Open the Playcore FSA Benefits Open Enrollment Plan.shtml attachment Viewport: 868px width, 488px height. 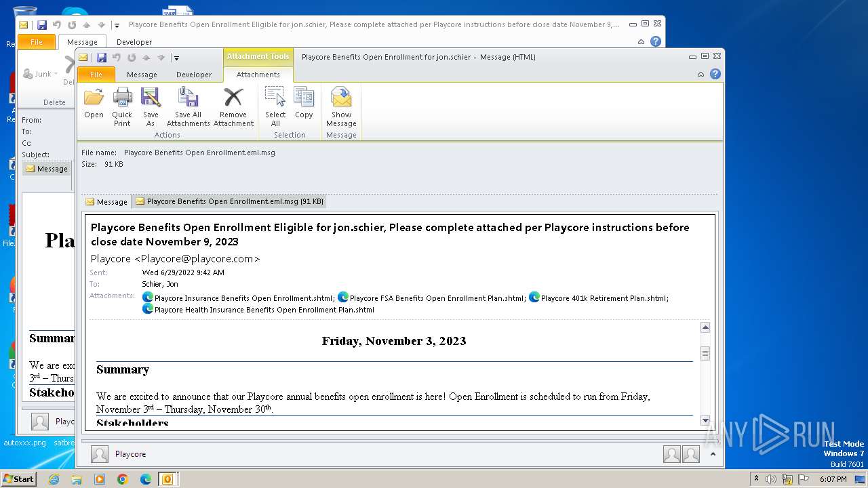point(432,298)
